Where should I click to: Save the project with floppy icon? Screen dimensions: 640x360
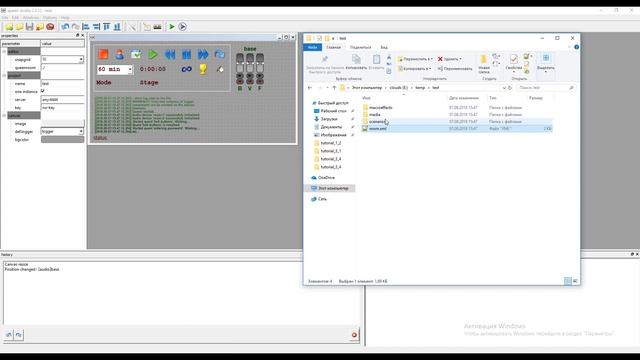click(29, 27)
